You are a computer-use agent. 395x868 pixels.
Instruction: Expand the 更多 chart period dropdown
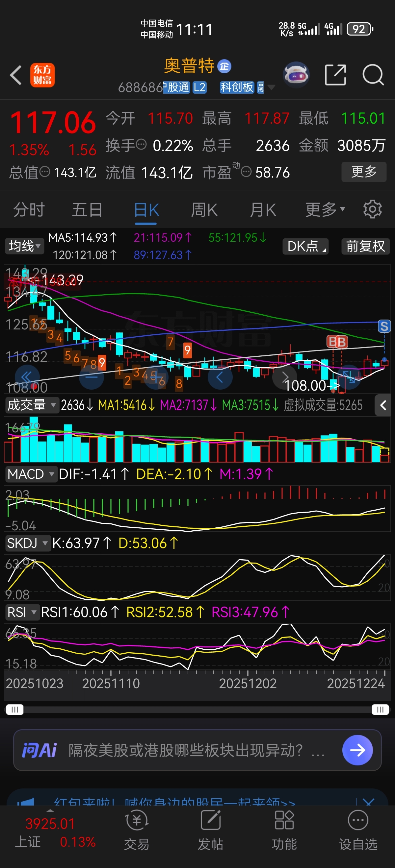(x=326, y=209)
